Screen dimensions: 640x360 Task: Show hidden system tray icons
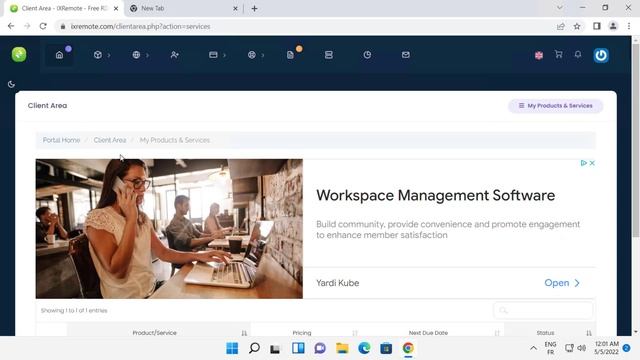[533, 348]
